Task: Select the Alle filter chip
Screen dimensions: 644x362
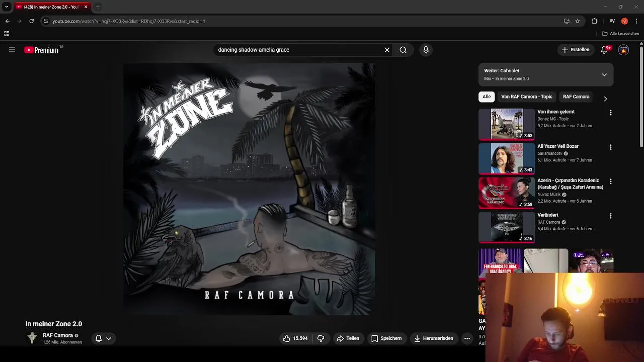Action: point(487,97)
